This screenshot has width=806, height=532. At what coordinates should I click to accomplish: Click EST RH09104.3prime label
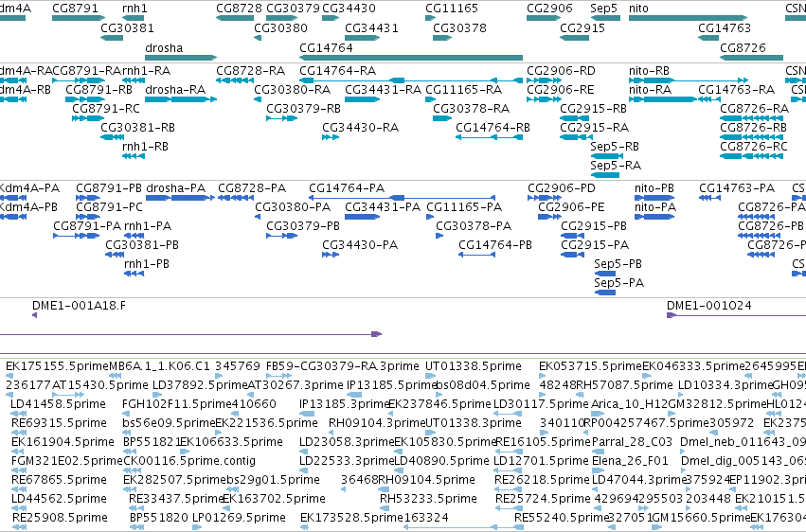[377, 423]
